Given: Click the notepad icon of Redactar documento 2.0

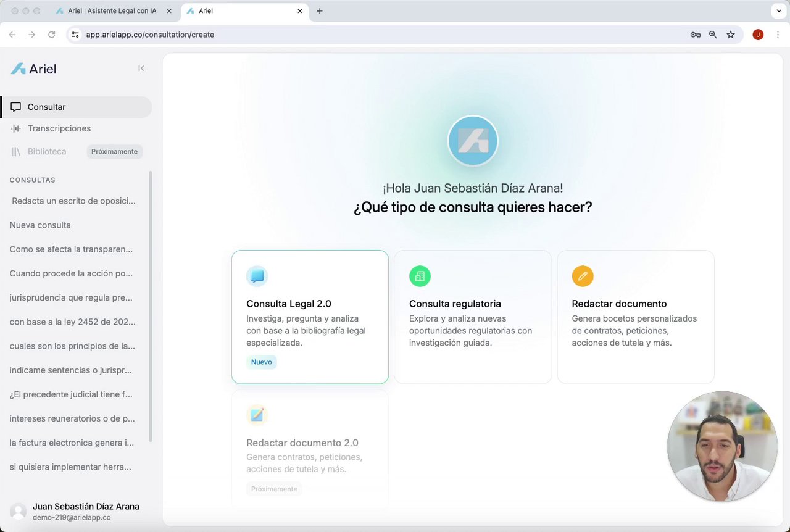Looking at the screenshot, I should pos(257,415).
